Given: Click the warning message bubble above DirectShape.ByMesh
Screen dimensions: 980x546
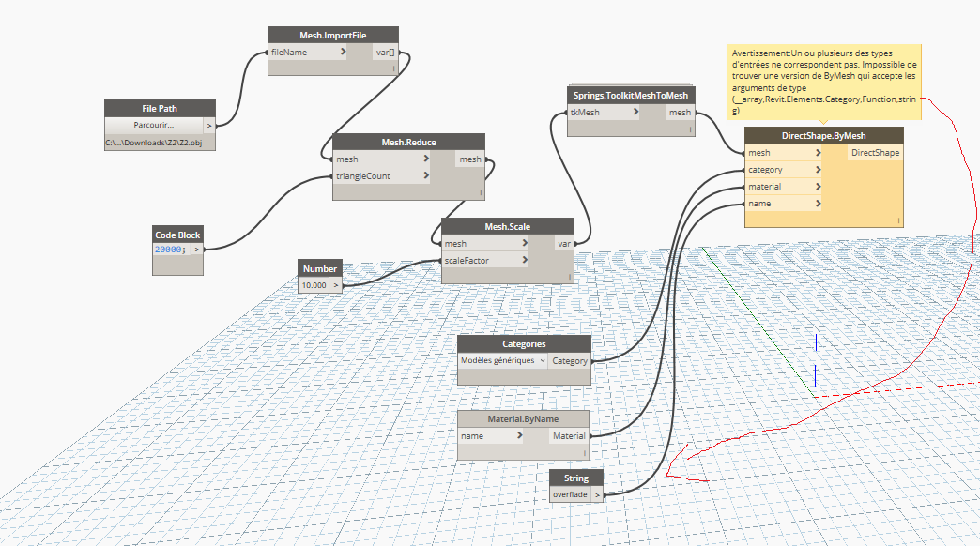Looking at the screenshot, I should pos(824,82).
